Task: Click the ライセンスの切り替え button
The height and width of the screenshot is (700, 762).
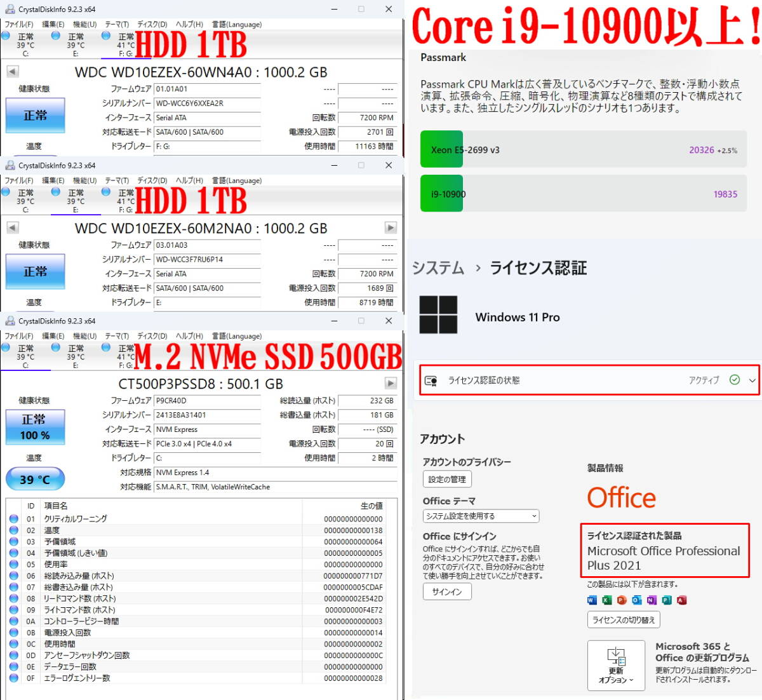Action: (x=624, y=619)
